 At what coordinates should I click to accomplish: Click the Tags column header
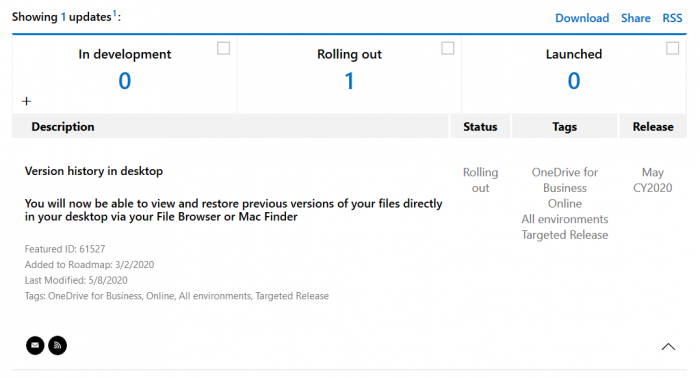click(x=565, y=127)
